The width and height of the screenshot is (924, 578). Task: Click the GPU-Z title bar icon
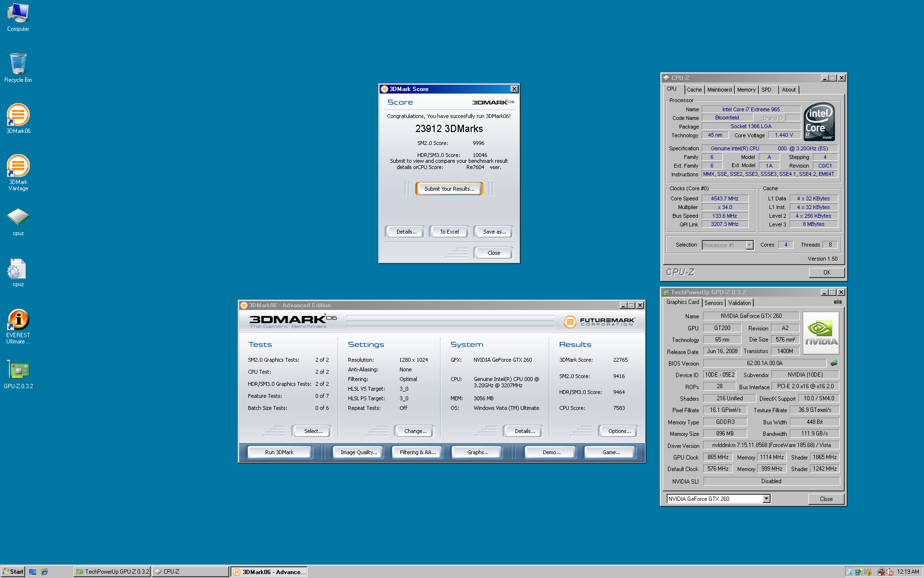[x=667, y=292]
